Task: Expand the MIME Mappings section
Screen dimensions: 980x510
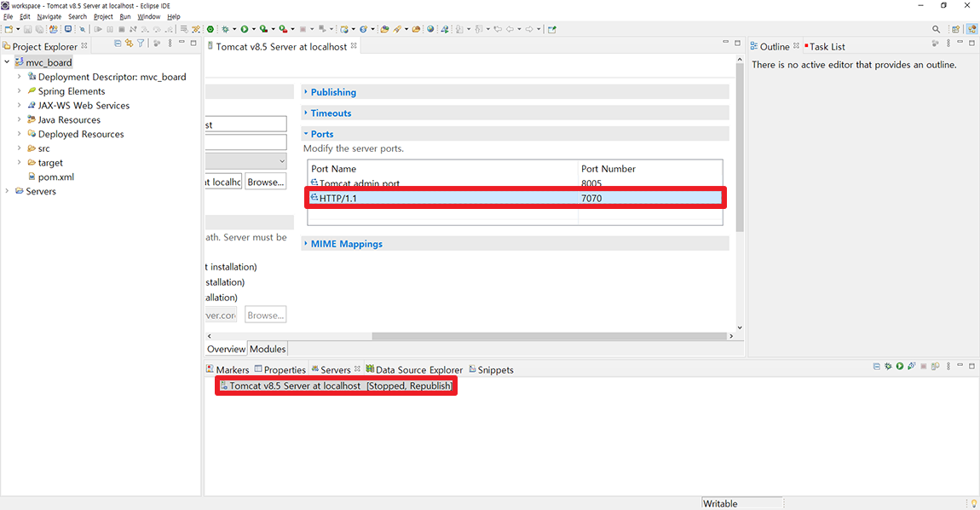Action: click(x=306, y=244)
